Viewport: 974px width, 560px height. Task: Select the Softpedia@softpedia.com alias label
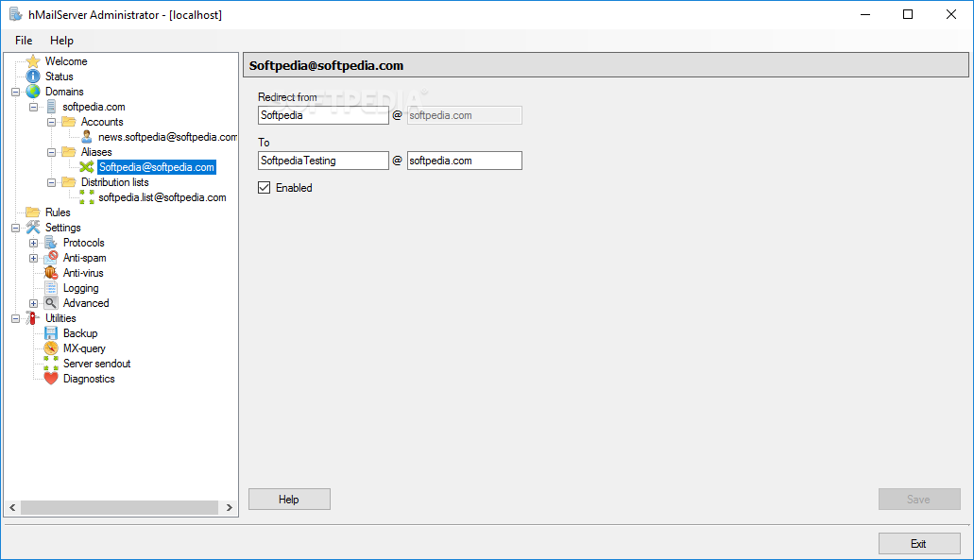click(157, 167)
